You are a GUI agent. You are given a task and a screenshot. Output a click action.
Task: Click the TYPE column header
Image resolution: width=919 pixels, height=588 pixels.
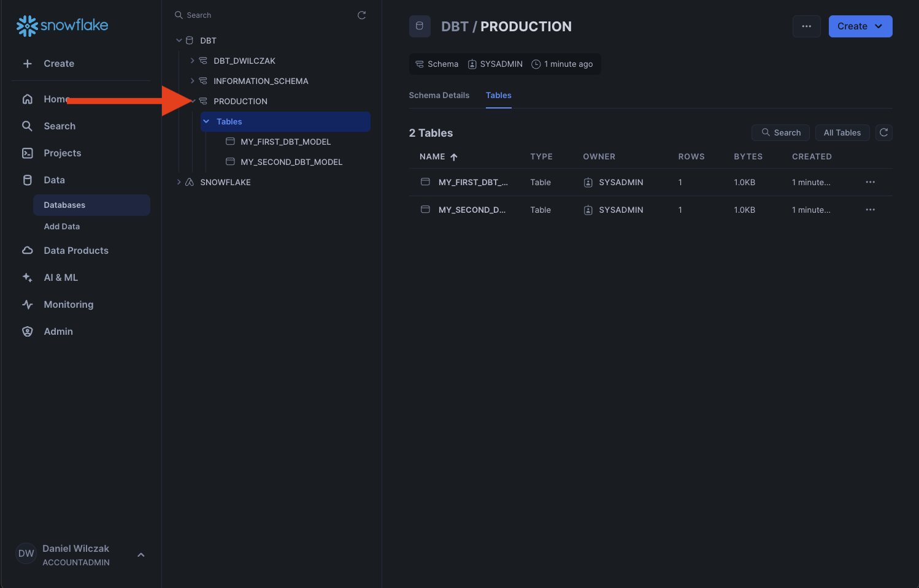[x=542, y=157]
